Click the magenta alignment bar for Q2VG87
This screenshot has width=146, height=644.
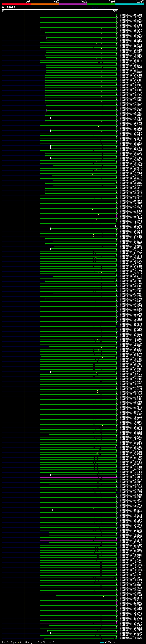(78, 216)
